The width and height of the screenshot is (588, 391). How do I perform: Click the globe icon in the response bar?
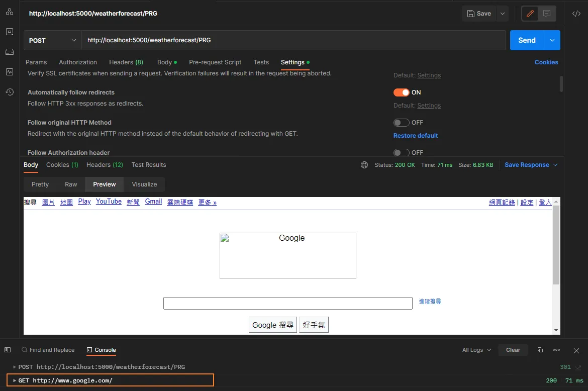364,164
